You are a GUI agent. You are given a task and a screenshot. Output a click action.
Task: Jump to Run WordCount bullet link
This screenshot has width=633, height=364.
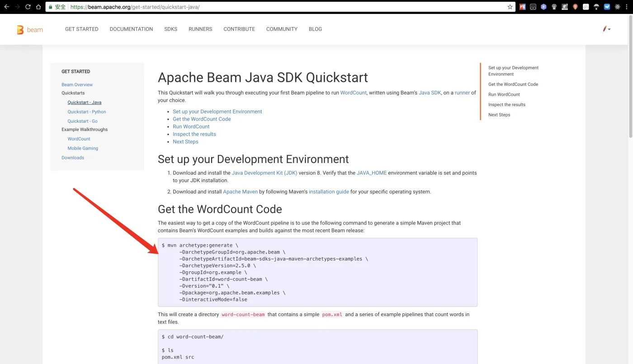pos(191,126)
